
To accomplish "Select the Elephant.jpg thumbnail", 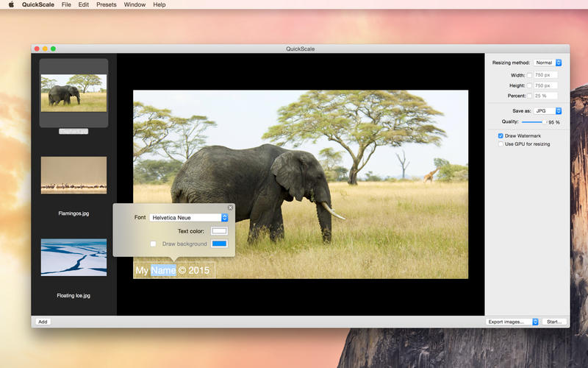I will coord(73,93).
